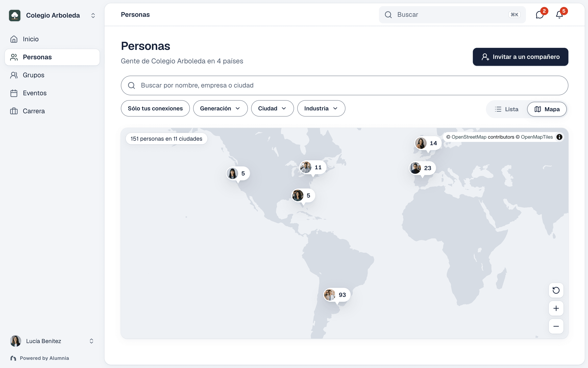
Task: Open the messages chat icon
Action: 539,15
